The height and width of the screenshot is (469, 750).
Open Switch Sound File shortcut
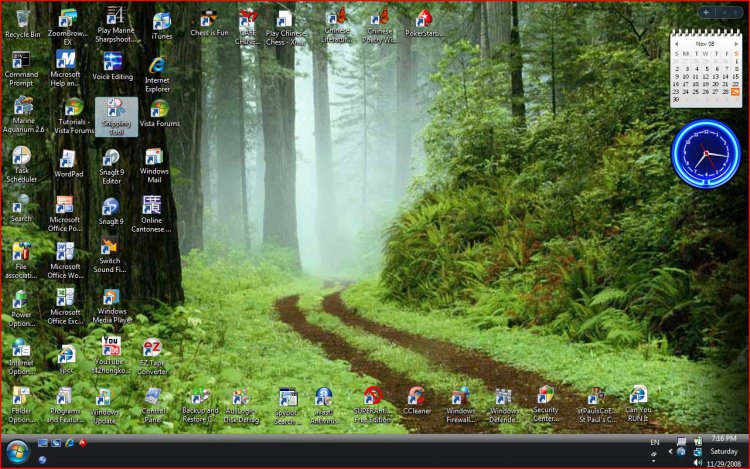(x=110, y=255)
